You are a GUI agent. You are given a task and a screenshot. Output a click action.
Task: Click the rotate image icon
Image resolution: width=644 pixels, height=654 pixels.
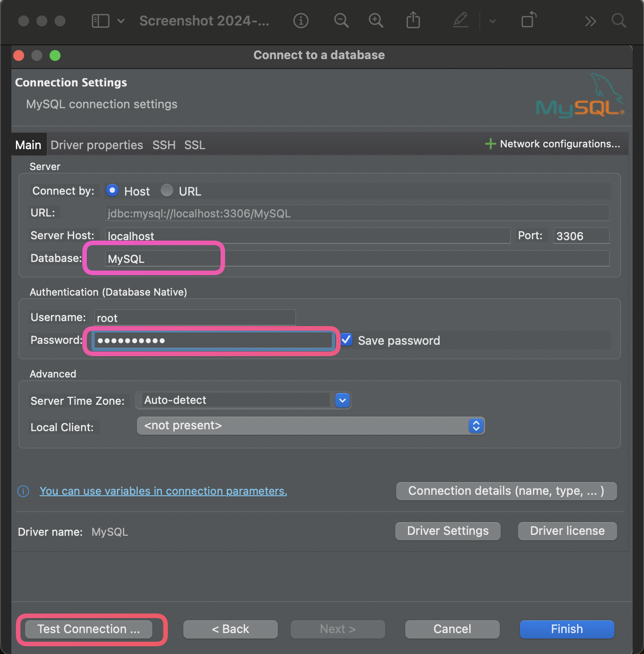[x=528, y=20]
